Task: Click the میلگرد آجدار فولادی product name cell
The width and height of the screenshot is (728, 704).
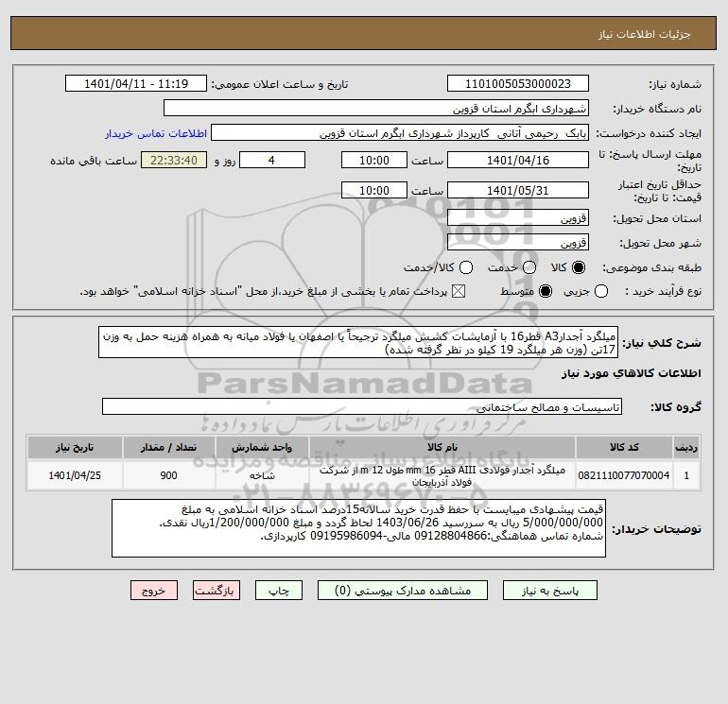Action: pyautogui.click(x=442, y=475)
